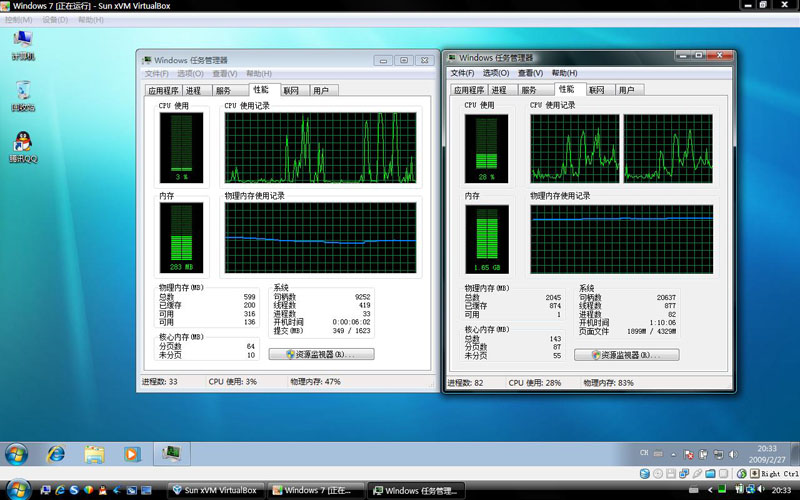The width and height of the screenshot is (800, 500).
Task: Click the guest Windows 7 Start orb
Action: point(16,454)
